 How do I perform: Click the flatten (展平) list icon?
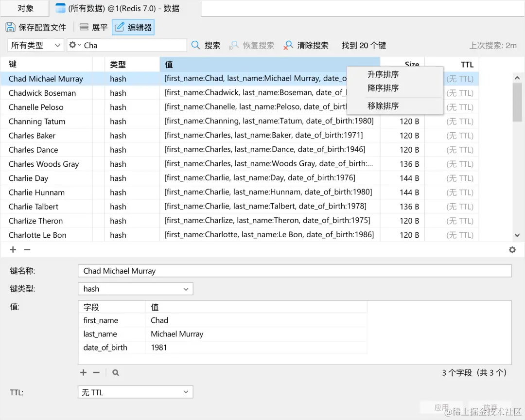click(x=84, y=27)
